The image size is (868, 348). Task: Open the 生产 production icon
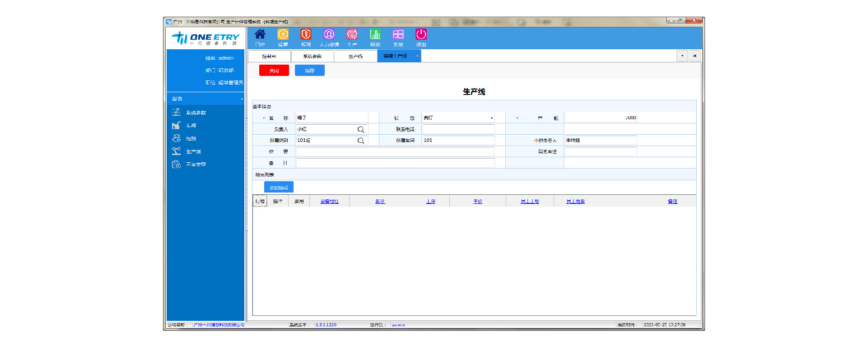352,38
